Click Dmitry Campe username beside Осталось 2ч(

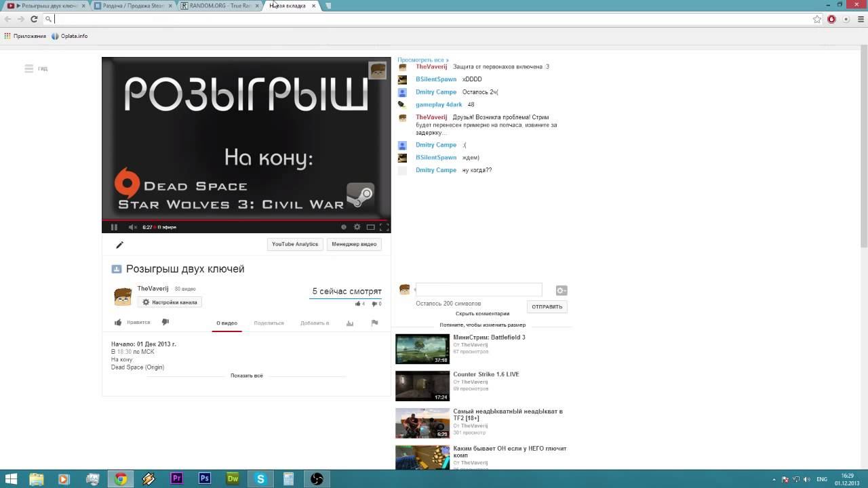pyautogui.click(x=436, y=92)
